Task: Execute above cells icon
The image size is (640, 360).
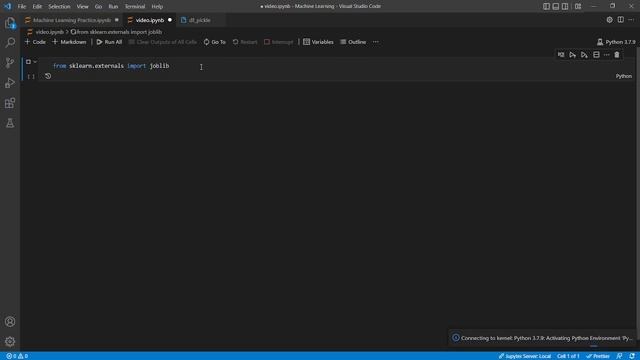Action: [x=573, y=55]
